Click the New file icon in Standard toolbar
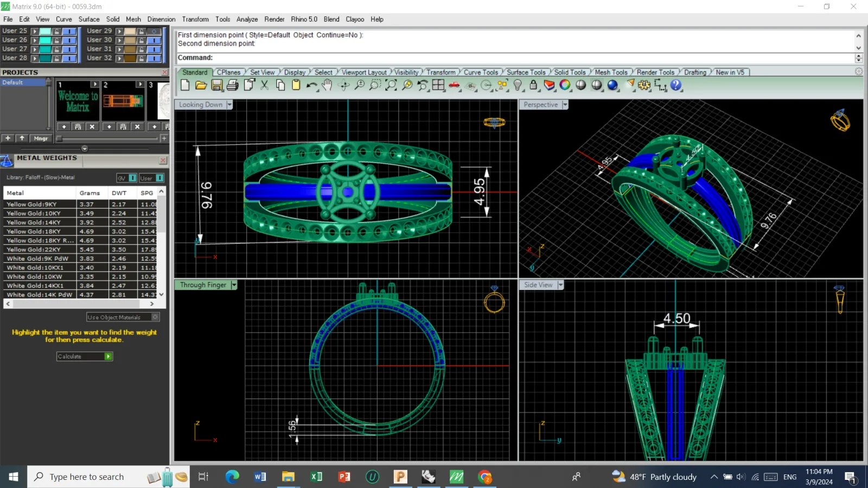The width and height of the screenshot is (868, 488). 185,85
